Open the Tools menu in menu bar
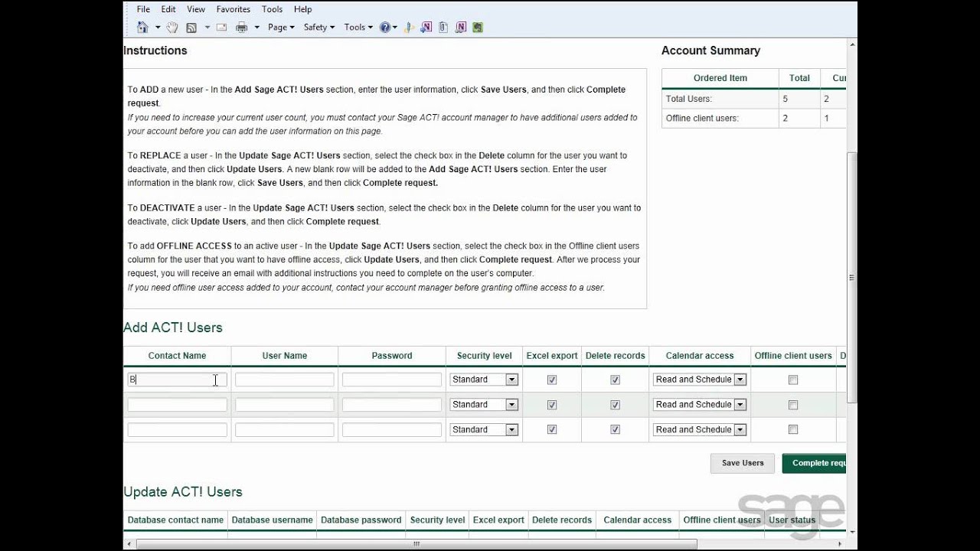Viewport: 980px width, 551px height. pos(272,9)
